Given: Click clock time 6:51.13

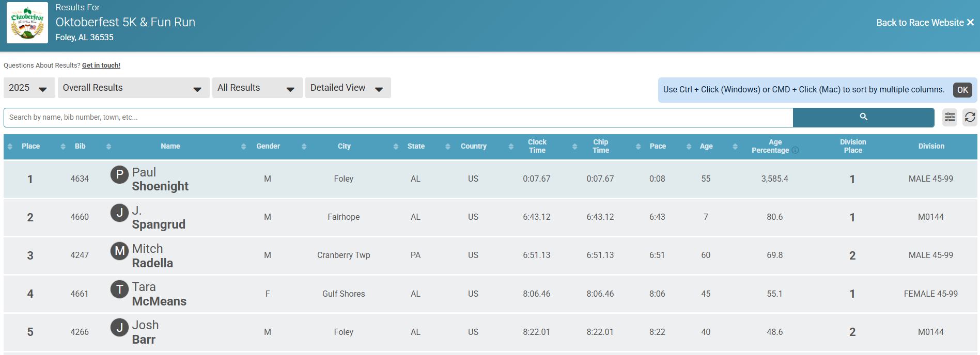Looking at the screenshot, I should (x=537, y=255).
